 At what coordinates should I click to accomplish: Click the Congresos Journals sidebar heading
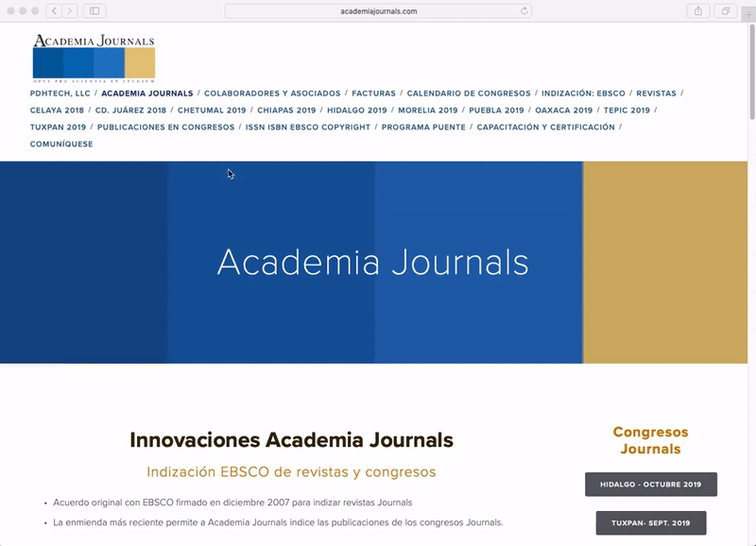pyautogui.click(x=650, y=440)
